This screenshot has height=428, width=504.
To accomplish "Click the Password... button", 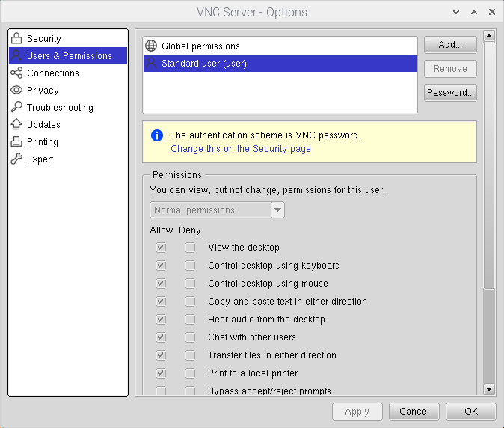I will pos(450,93).
